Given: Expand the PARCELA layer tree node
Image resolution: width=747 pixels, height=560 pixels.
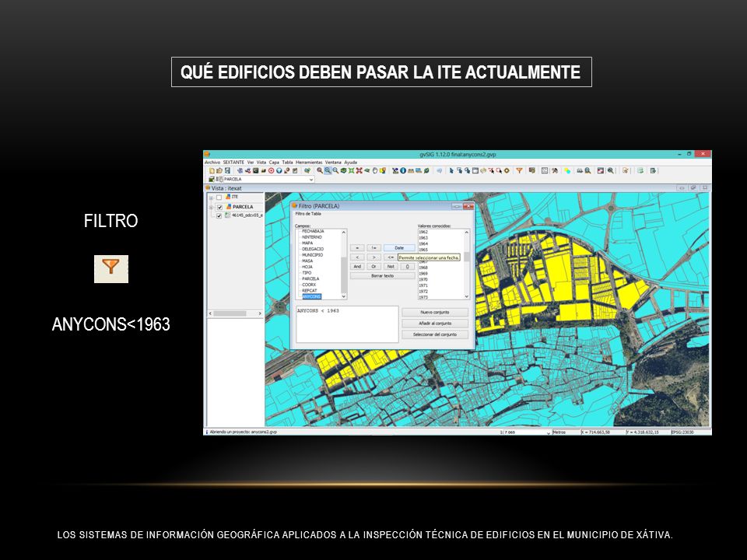Looking at the screenshot, I should click(211, 207).
